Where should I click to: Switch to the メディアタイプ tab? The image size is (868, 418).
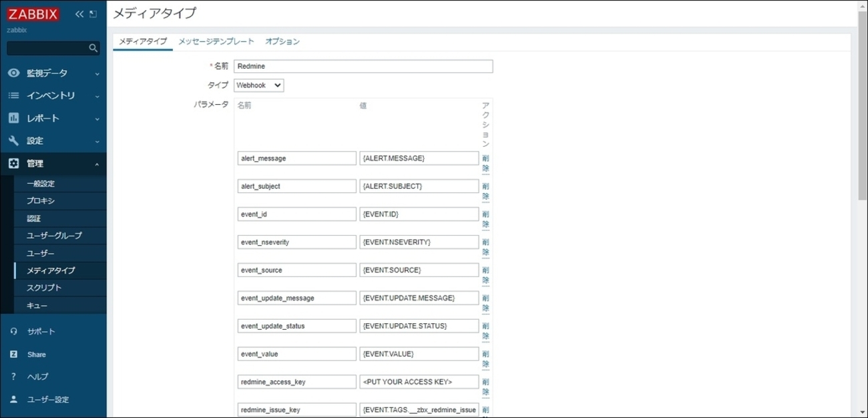[x=143, y=41]
